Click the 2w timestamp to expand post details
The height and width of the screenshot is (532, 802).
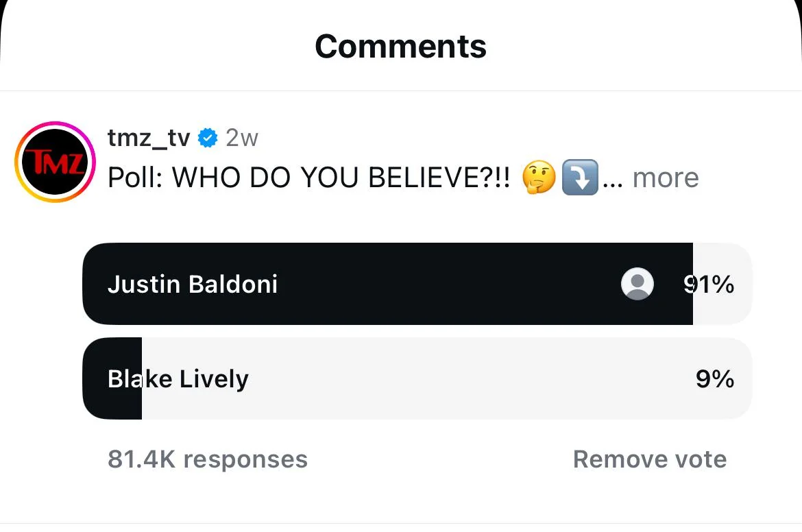pyautogui.click(x=241, y=137)
